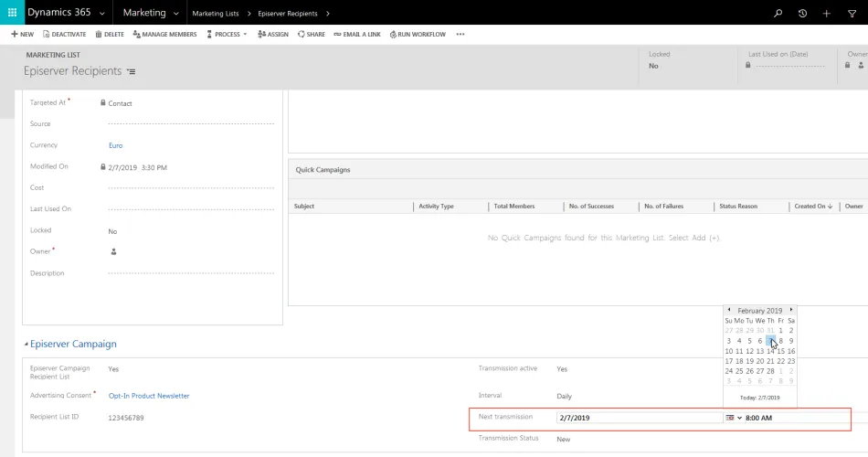Go to previous month in calendar
The image size is (868, 457).
729,310
